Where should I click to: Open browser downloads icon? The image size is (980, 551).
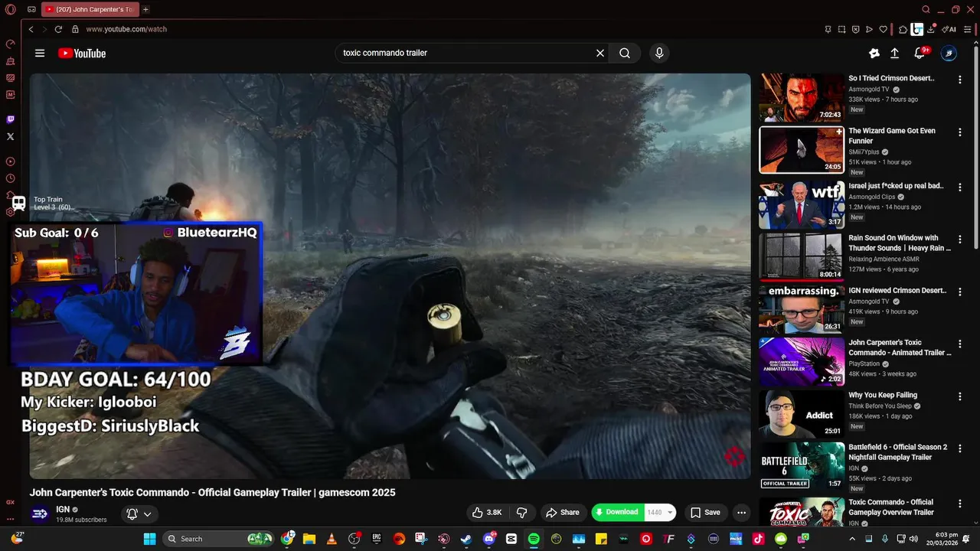pos(931,29)
